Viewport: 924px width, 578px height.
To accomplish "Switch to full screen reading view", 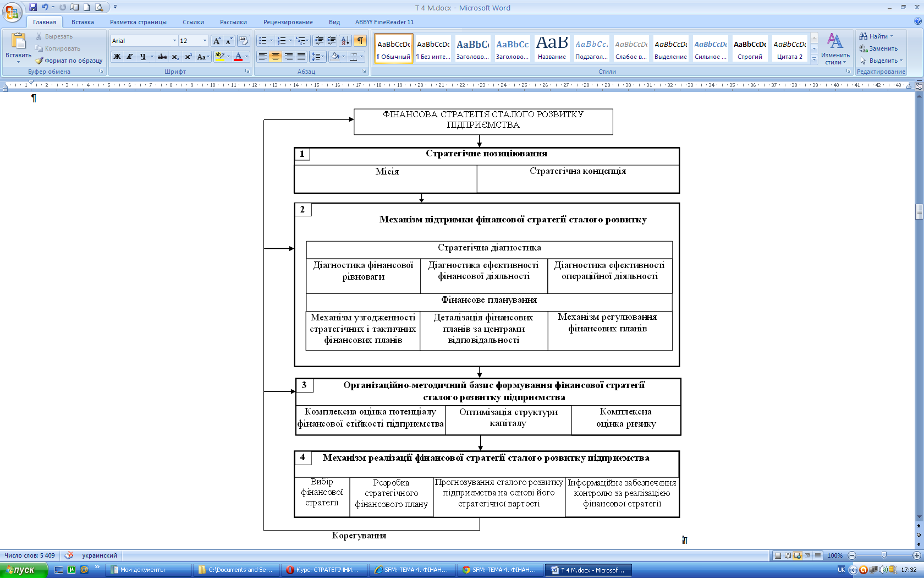I will coord(788,555).
